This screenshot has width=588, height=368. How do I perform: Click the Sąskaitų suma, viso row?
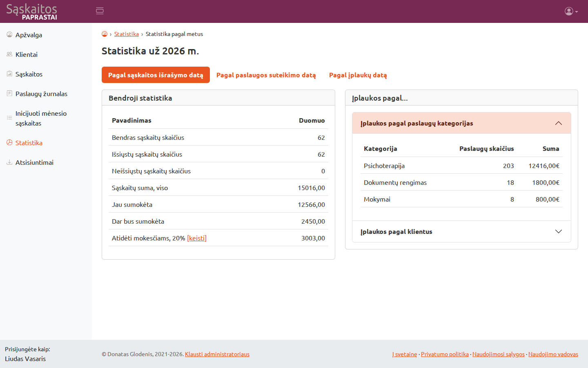pos(218,188)
